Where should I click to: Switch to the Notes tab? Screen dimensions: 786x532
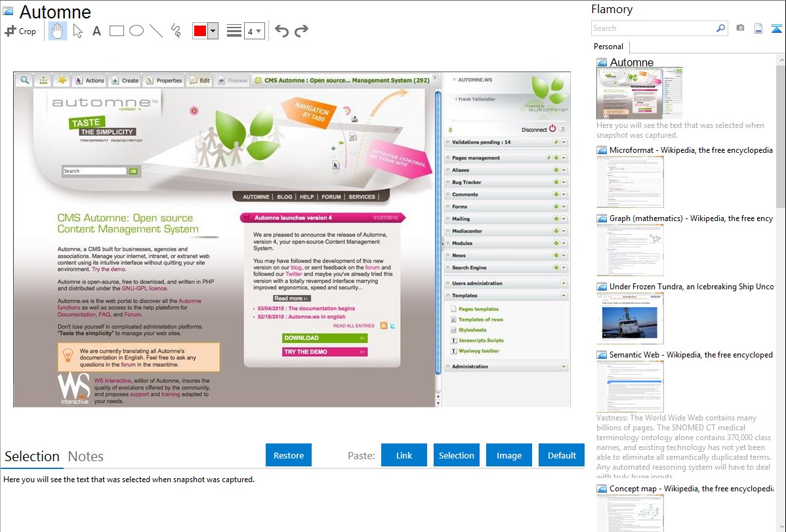pyautogui.click(x=86, y=457)
